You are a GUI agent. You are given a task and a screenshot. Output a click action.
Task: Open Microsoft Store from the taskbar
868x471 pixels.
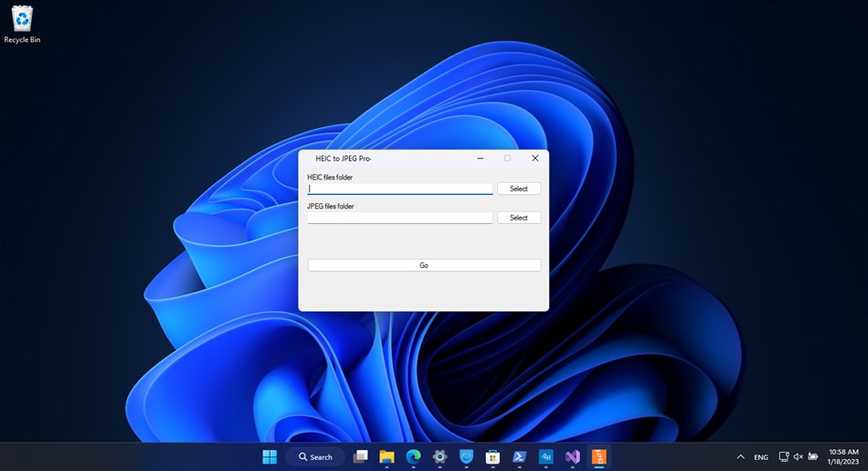[x=492, y=456]
